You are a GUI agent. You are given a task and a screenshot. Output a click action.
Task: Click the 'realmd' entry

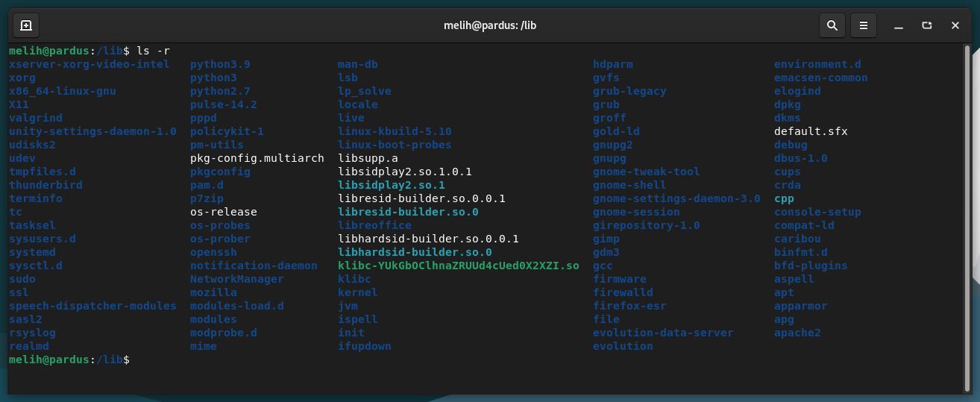pyautogui.click(x=29, y=346)
